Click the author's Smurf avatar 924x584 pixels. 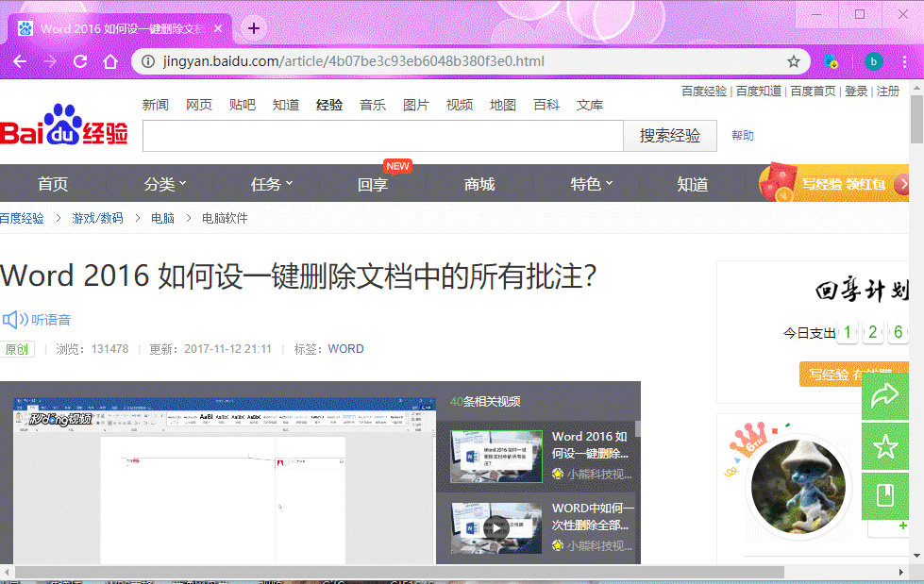pos(798,486)
